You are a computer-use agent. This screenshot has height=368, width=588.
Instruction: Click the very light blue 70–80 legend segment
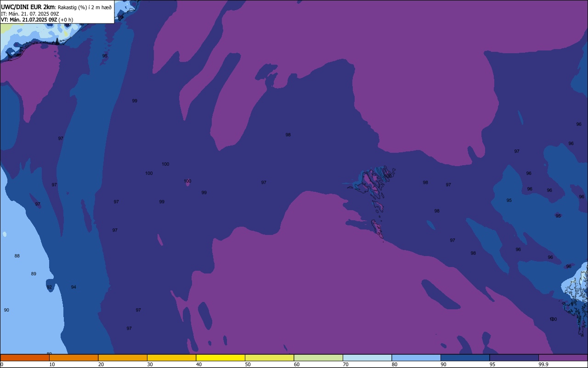click(x=367, y=357)
